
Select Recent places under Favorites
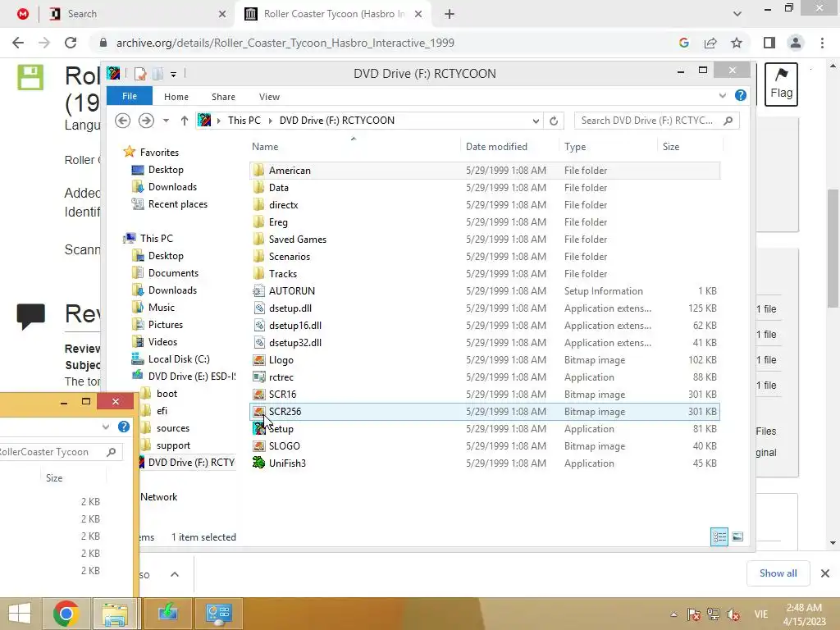(178, 204)
